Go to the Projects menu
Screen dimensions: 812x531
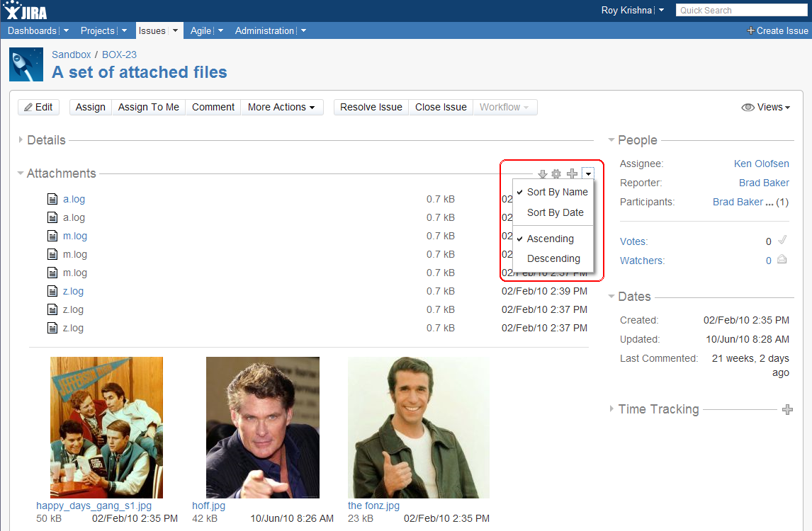coord(97,30)
